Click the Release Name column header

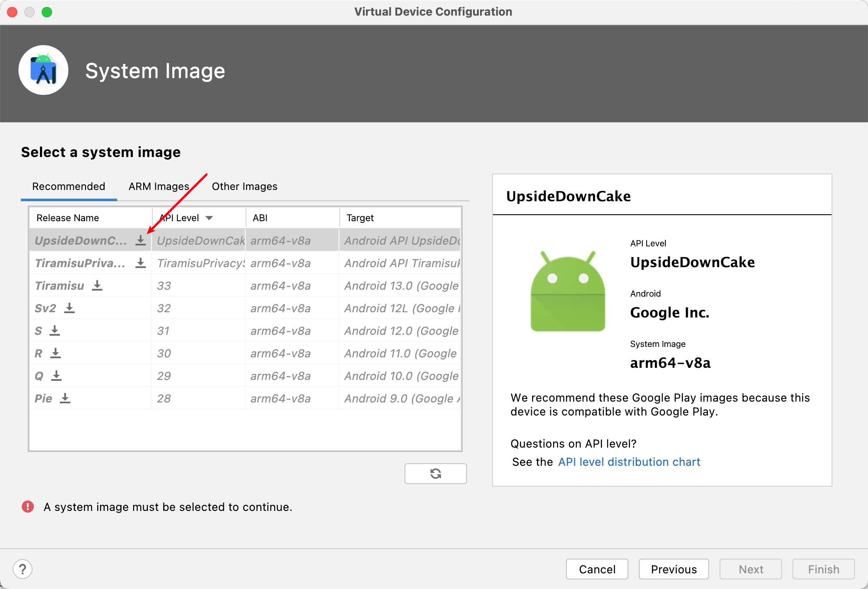click(x=68, y=218)
